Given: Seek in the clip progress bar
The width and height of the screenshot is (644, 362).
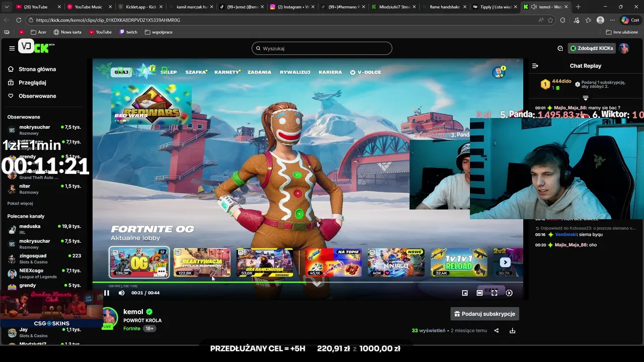Looking at the screenshot, I should [307, 283].
